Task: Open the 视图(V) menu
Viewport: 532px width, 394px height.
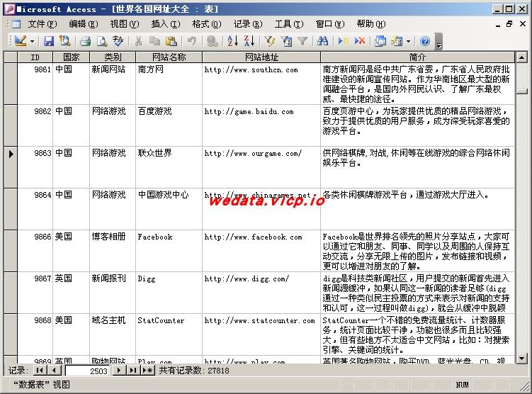Action: click(x=125, y=24)
